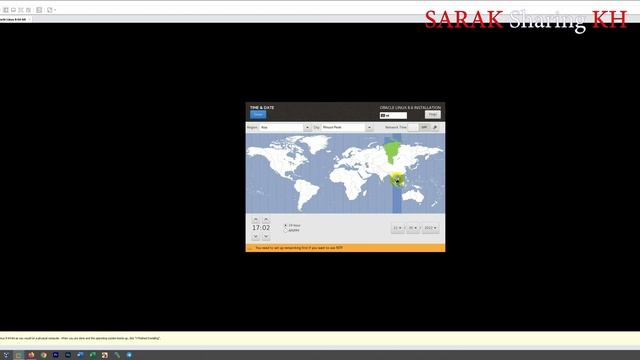The image size is (640, 360).
Task: Open Photoshop from the taskbar
Action: (68, 355)
